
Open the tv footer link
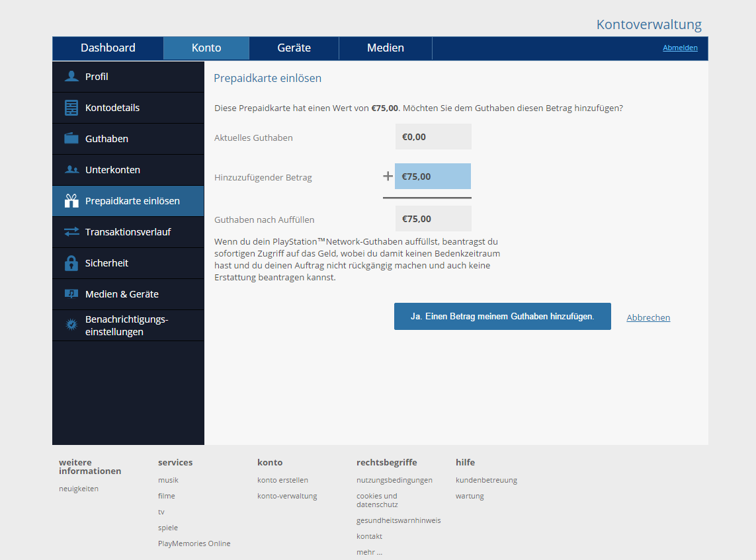tap(161, 512)
